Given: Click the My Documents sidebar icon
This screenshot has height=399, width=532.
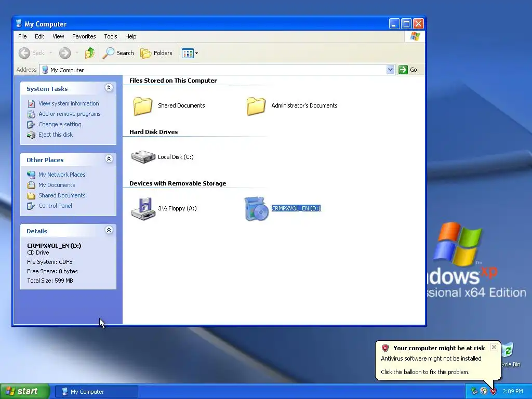Looking at the screenshot, I should point(31,185).
